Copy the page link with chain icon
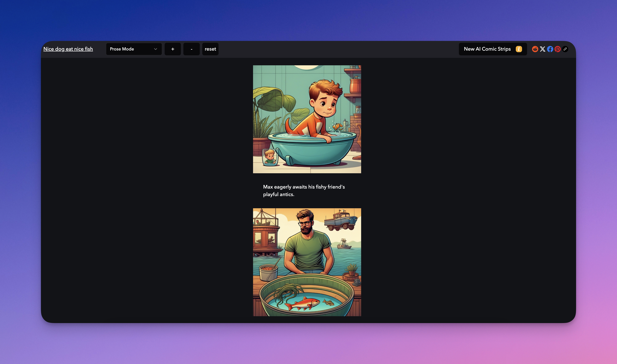Screen dimensions: 617x364 565,49
